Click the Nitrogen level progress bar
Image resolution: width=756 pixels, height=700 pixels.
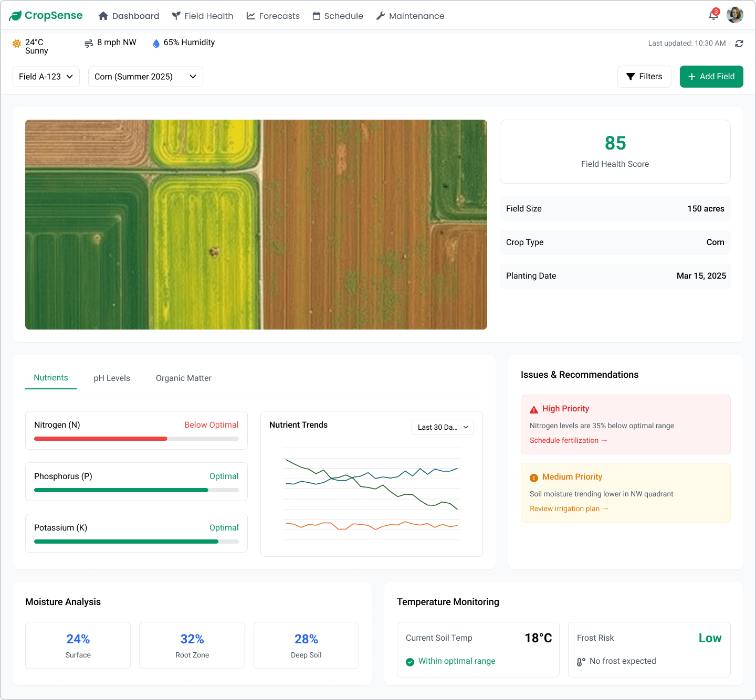[x=136, y=439]
